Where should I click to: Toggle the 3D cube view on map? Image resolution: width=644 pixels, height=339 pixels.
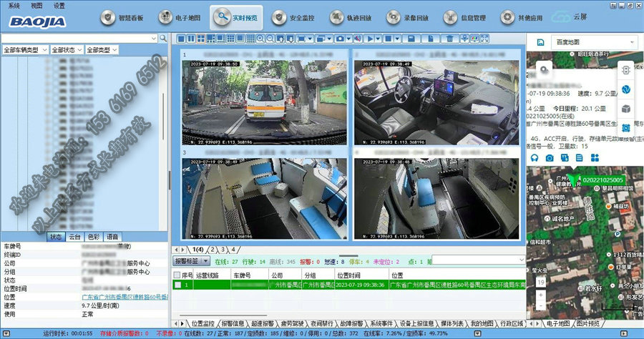coord(625,109)
